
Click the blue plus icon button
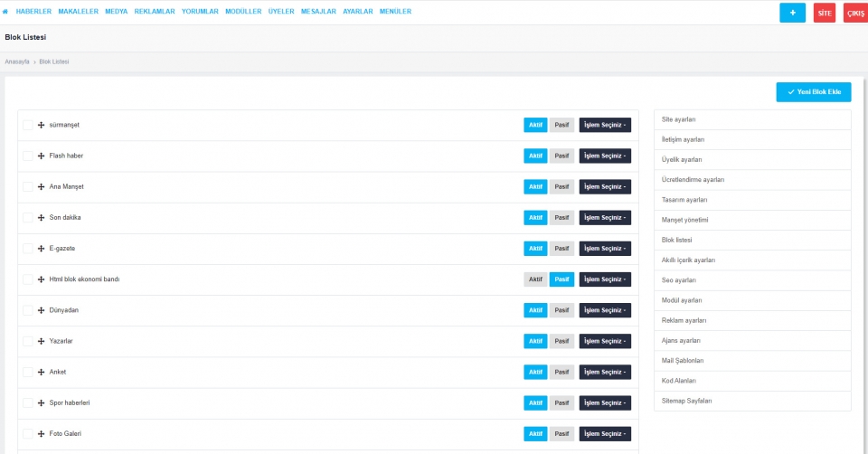pos(792,13)
